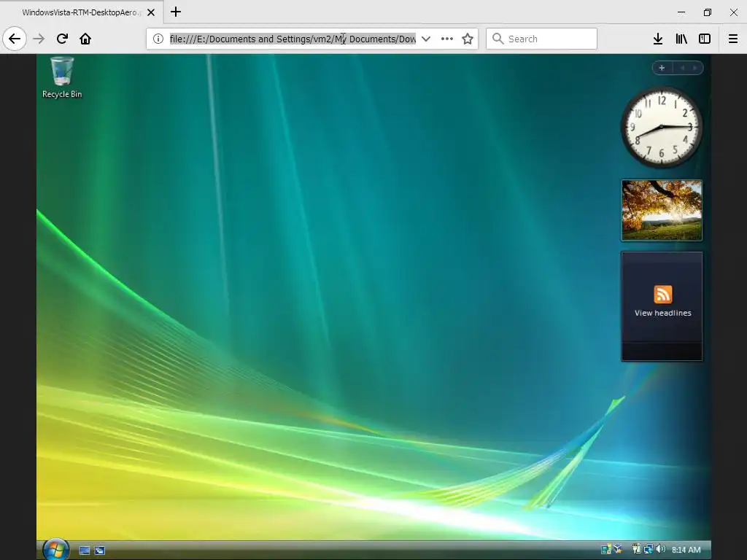Viewport: 747px width, 560px height.
Task: Click the autumn tree slideshow gadget
Action: pyautogui.click(x=662, y=210)
